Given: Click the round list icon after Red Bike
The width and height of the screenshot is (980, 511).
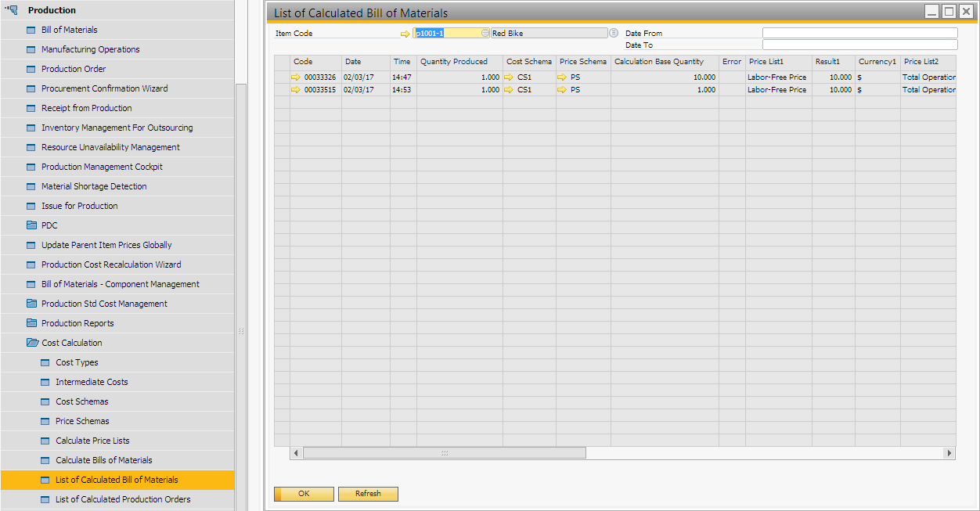Looking at the screenshot, I should tap(614, 33).
